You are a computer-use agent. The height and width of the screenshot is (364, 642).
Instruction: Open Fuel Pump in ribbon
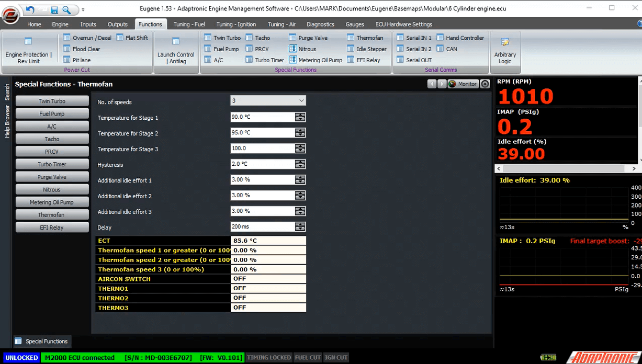click(221, 49)
